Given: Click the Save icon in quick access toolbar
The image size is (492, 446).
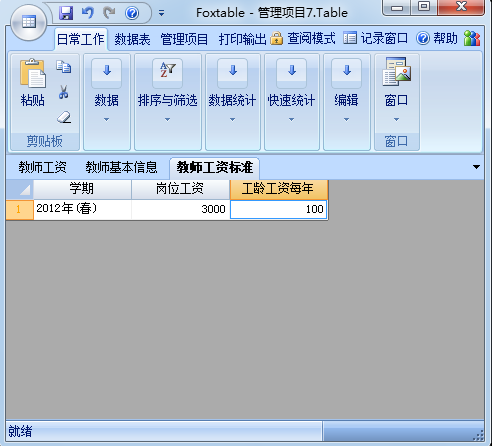Looking at the screenshot, I should point(66,13).
